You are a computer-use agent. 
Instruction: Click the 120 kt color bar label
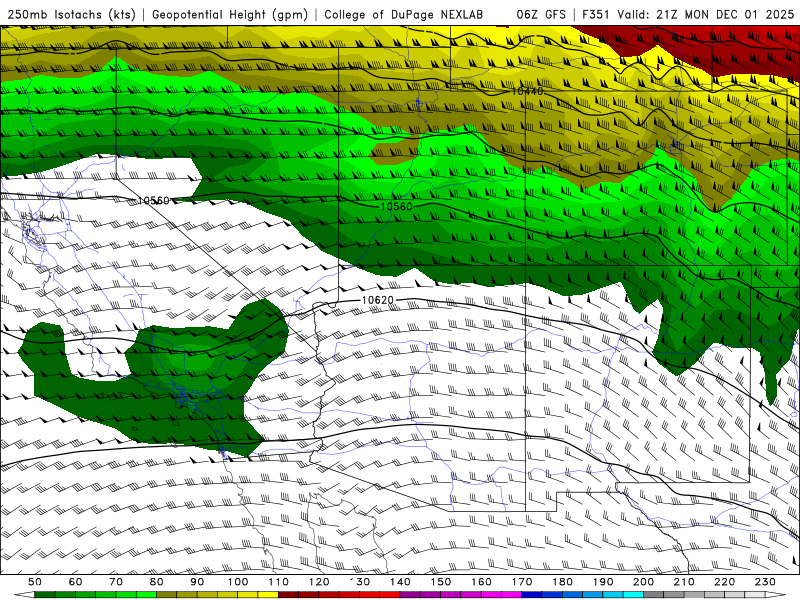click(x=319, y=582)
